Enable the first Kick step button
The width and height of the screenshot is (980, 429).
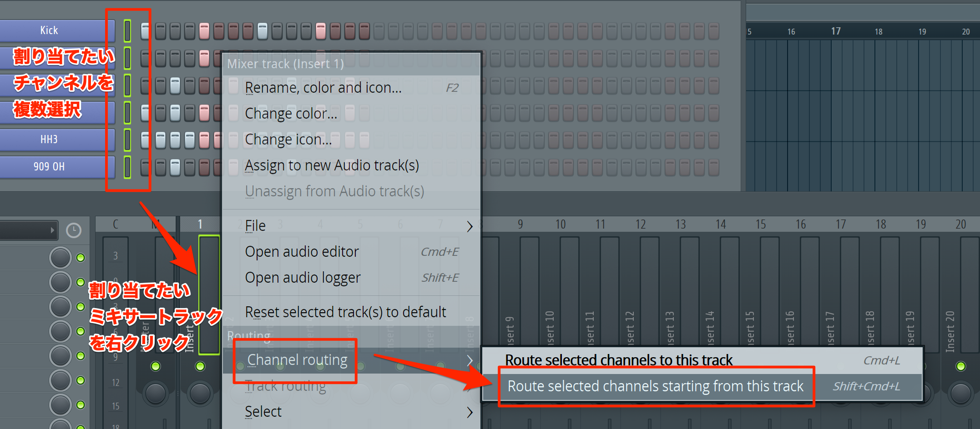coord(145,31)
